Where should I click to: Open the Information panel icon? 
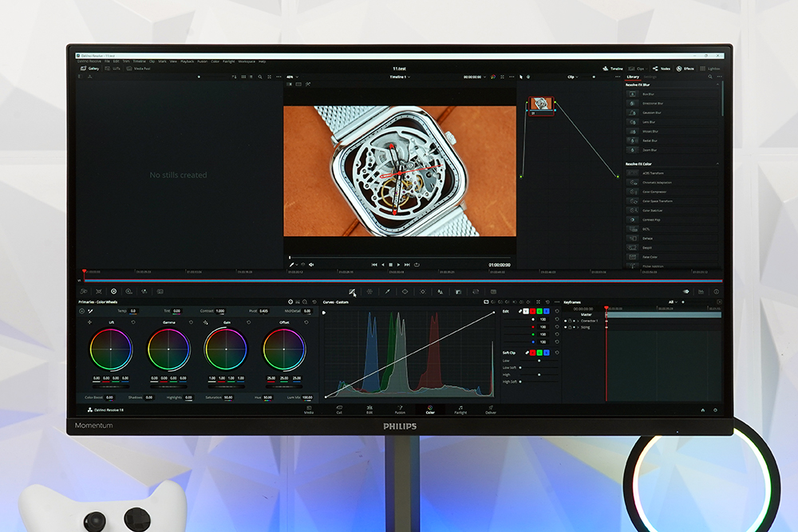(716, 291)
